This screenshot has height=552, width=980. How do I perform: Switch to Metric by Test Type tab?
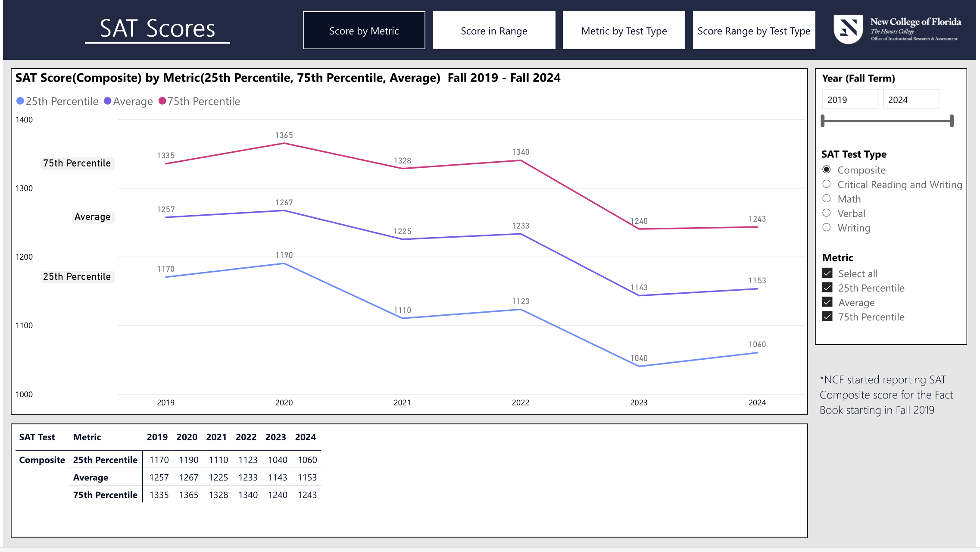[x=624, y=30]
